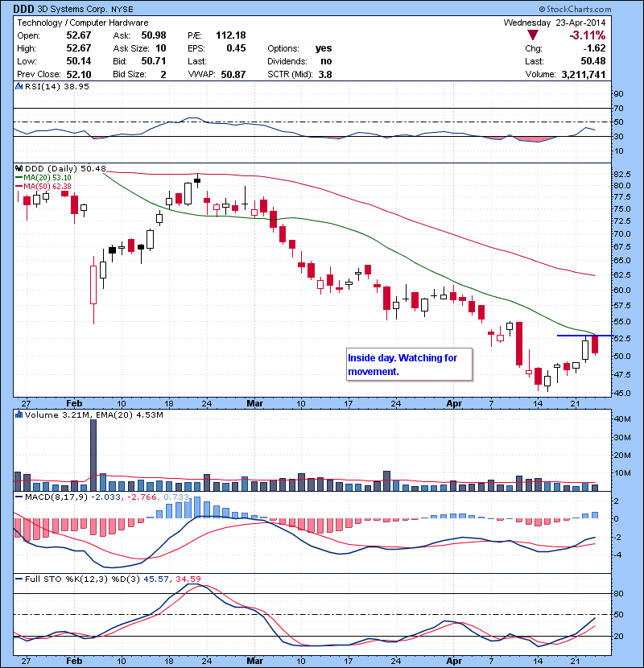The height and width of the screenshot is (668, 644).
Task: Click the Options value 'yes'
Action: (324, 48)
